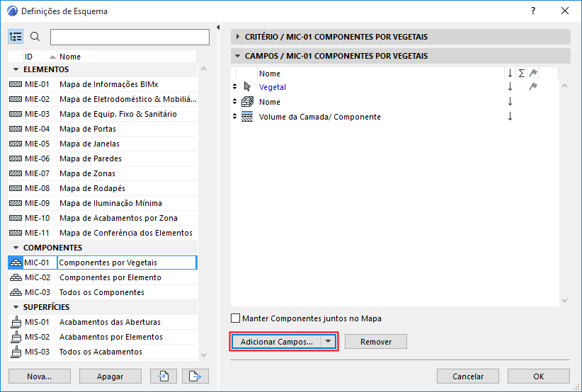Viewport: 582px width, 392px height.
Task: Enable Manter Componentes juntos no Mapa
Action: click(x=235, y=318)
